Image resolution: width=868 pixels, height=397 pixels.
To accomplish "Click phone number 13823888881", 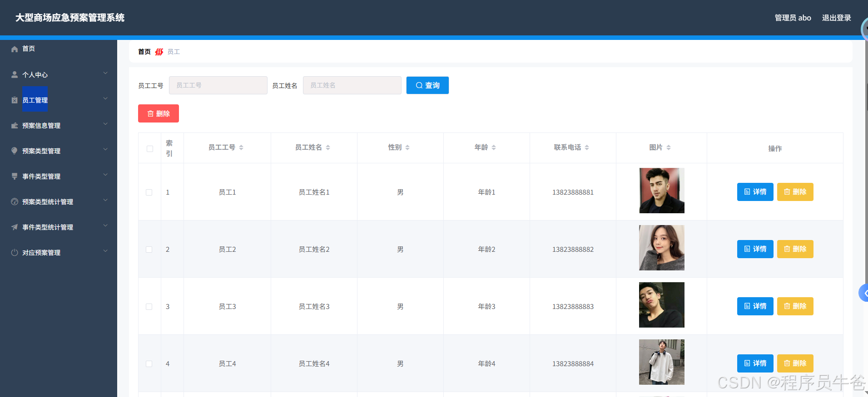I will 573,192.
